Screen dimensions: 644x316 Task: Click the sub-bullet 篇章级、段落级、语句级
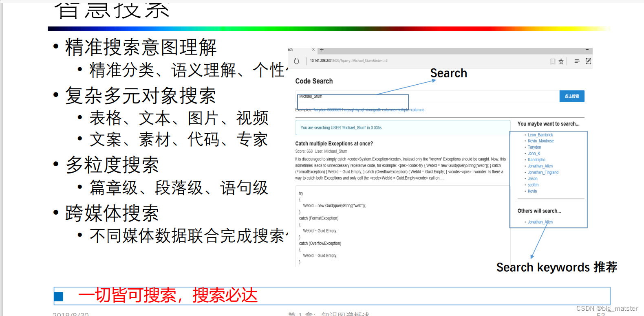(179, 188)
